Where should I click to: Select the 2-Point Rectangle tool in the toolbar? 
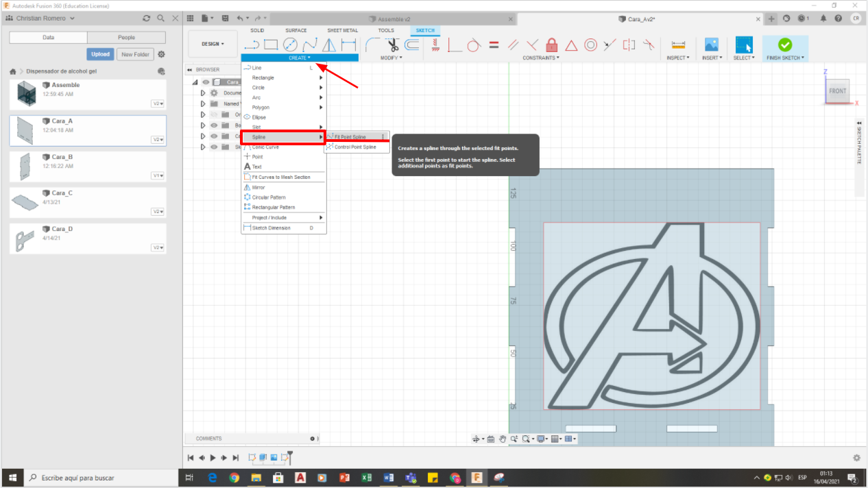coord(271,45)
